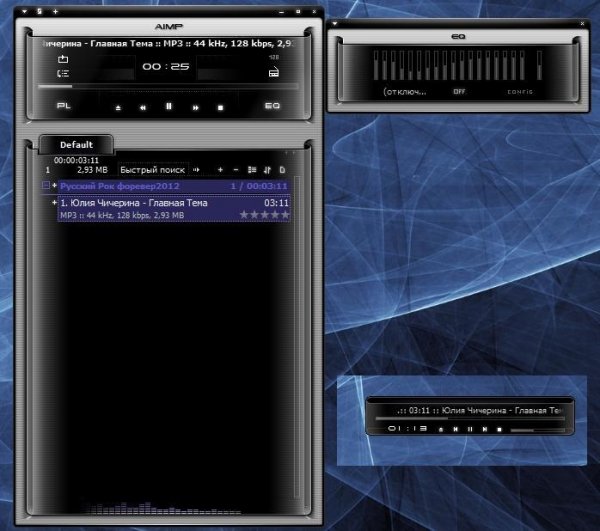Screen dimensions: 600x531
Task: Click plus marker beside Русский Рок форевер2012 group
Action: (x=54, y=186)
